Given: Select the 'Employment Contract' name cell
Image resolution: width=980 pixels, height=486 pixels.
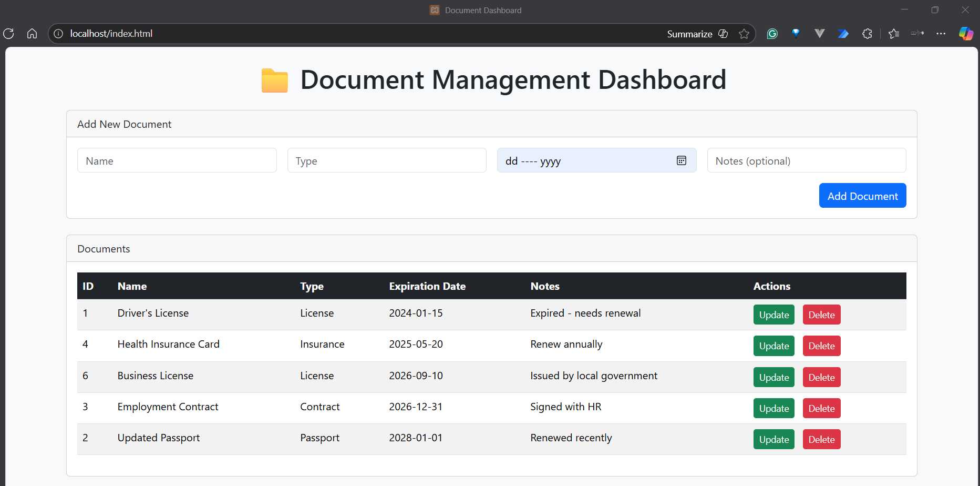Looking at the screenshot, I should (168, 407).
